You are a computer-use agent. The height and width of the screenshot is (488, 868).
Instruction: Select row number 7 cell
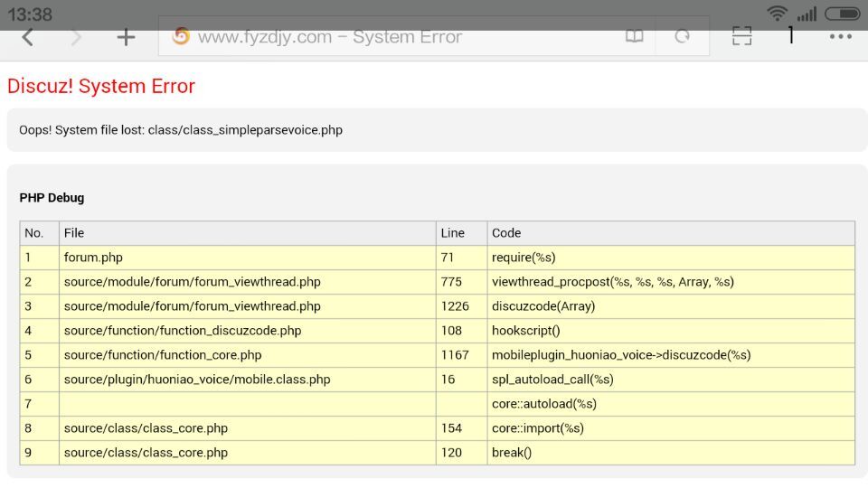coord(39,403)
